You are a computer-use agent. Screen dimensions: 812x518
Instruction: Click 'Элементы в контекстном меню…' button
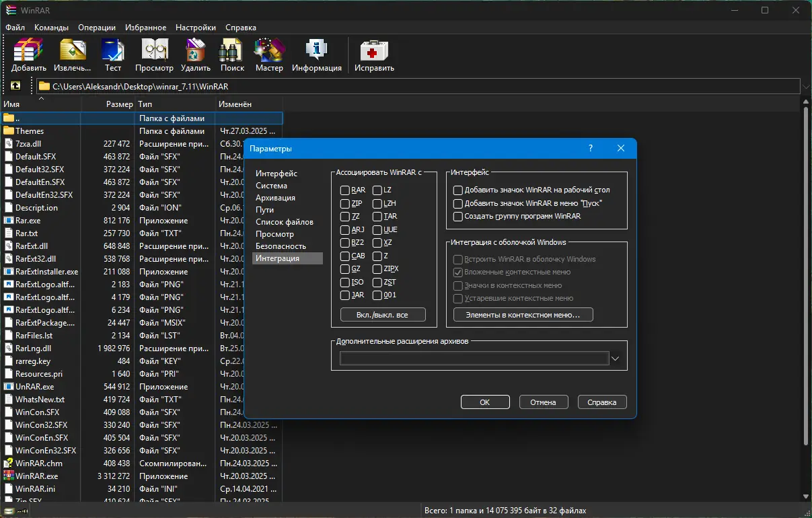point(523,315)
